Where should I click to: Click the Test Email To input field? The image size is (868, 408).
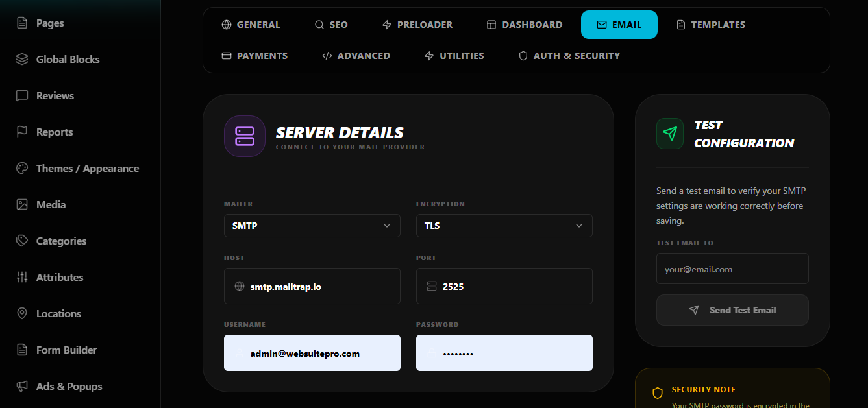point(732,269)
